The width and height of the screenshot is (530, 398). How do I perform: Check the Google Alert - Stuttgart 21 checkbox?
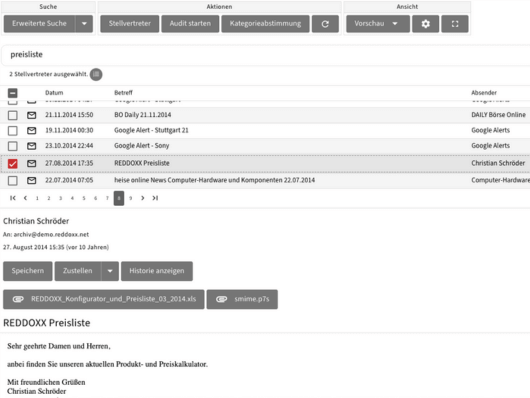click(x=13, y=131)
